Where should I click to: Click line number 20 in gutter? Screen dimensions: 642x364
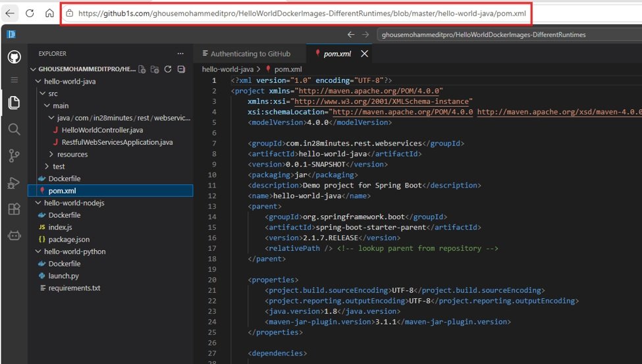(211, 280)
